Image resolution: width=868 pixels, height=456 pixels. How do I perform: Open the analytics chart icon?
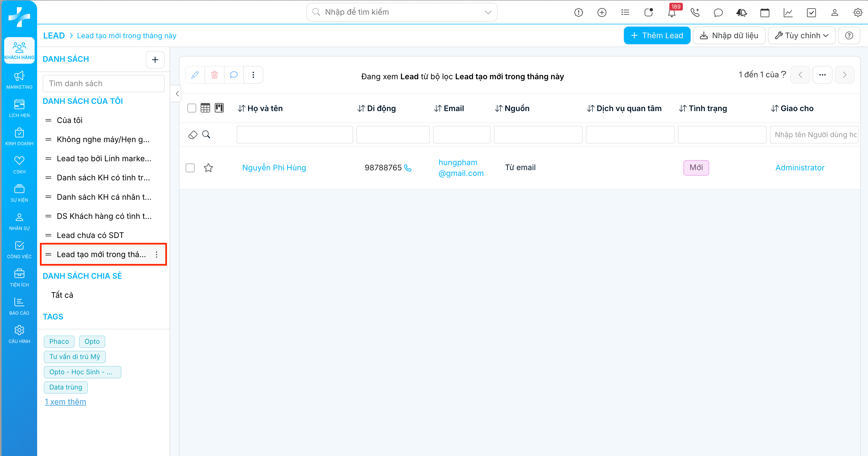[x=788, y=13]
